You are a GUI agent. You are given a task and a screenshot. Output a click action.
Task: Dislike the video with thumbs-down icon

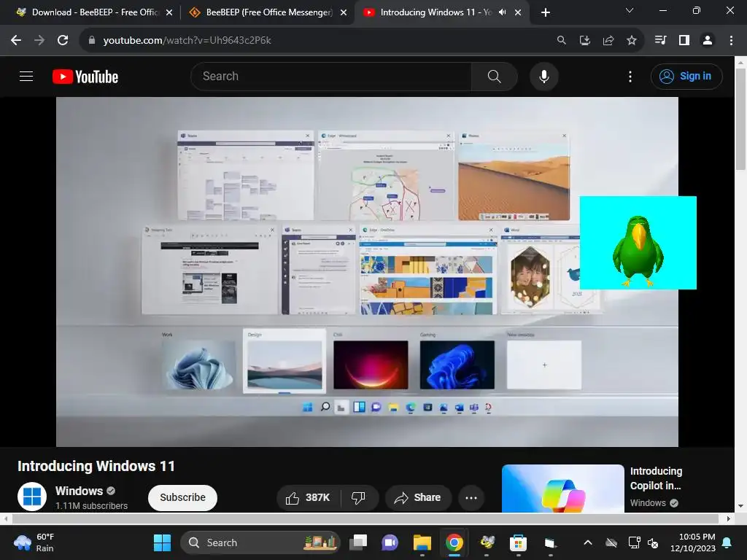click(359, 497)
